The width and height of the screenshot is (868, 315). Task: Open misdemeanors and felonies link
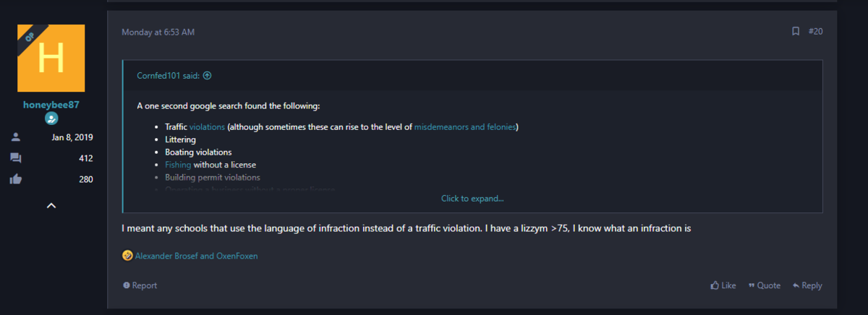click(x=465, y=126)
